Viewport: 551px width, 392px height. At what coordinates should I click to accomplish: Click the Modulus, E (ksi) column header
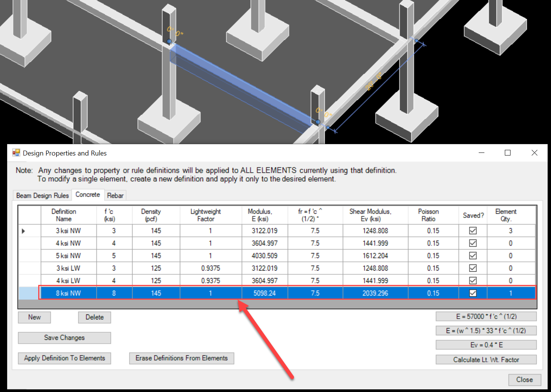coord(265,215)
